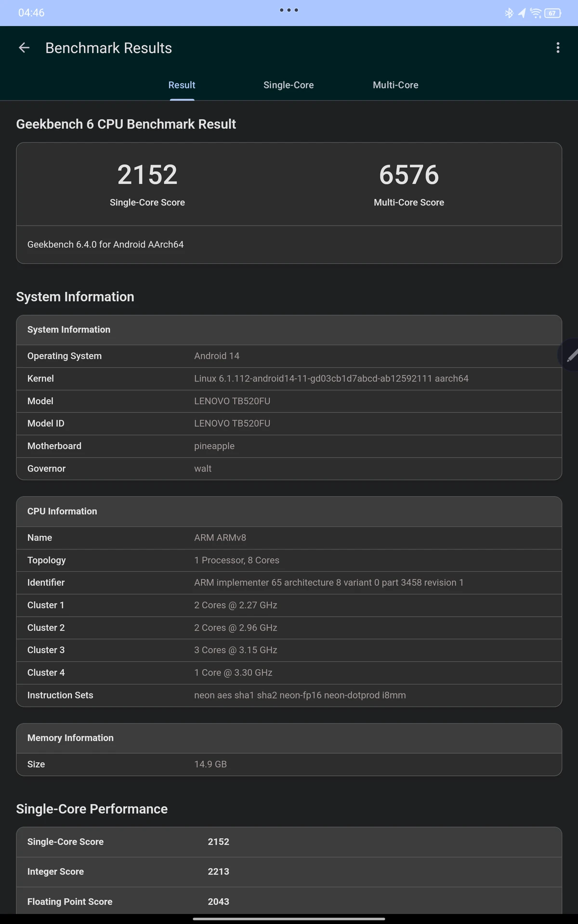Select the Governor value walt
The height and width of the screenshot is (924, 578).
(x=203, y=469)
